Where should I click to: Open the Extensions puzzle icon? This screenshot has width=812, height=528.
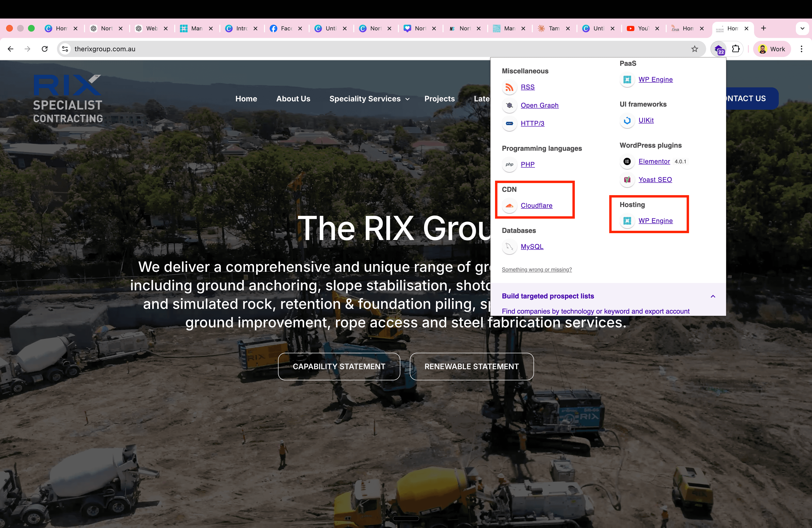point(736,49)
